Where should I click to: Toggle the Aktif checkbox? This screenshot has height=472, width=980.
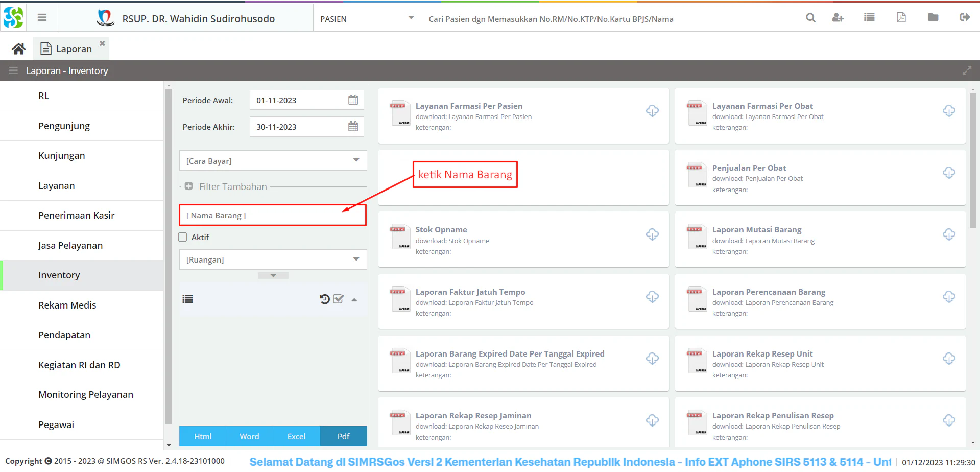[x=183, y=237]
